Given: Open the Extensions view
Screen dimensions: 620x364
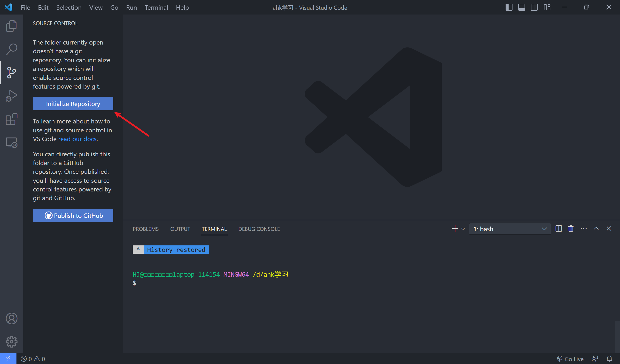Looking at the screenshot, I should [x=11, y=119].
